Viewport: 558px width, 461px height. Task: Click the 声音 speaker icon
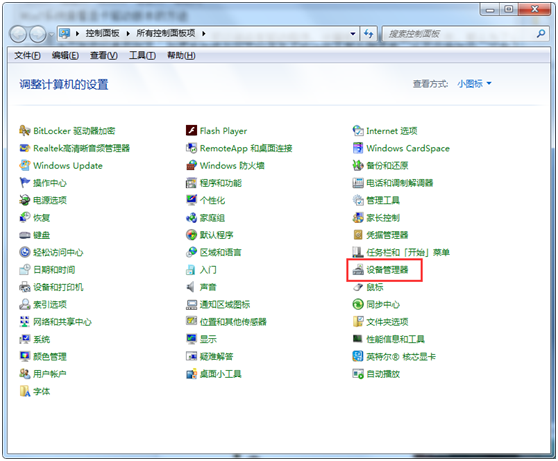point(191,287)
